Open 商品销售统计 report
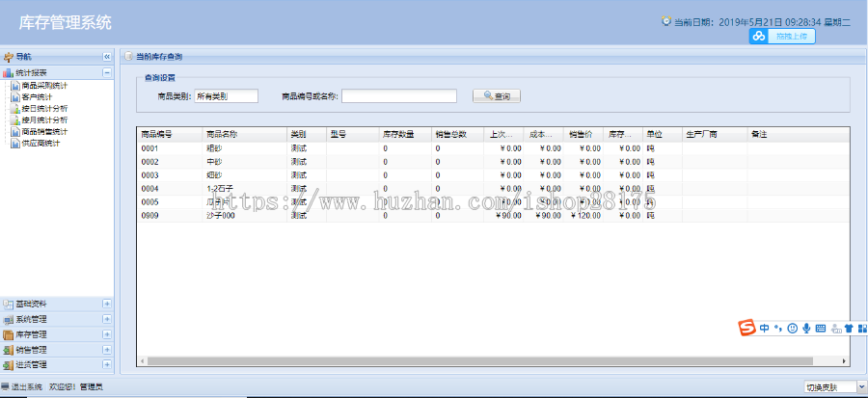 [x=44, y=132]
